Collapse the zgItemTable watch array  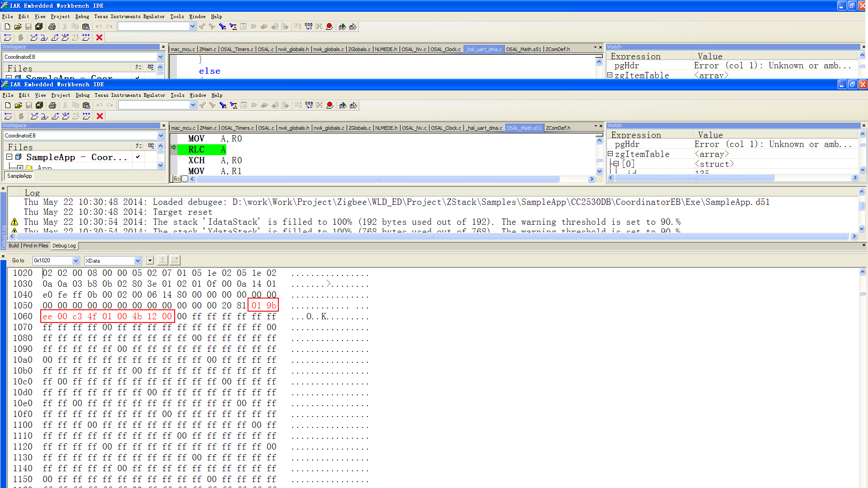[610, 154]
